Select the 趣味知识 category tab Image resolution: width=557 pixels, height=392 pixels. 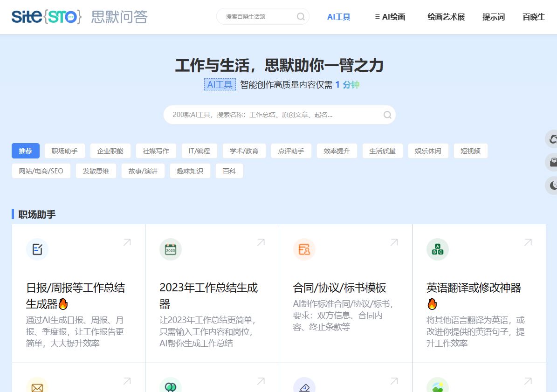click(x=190, y=171)
